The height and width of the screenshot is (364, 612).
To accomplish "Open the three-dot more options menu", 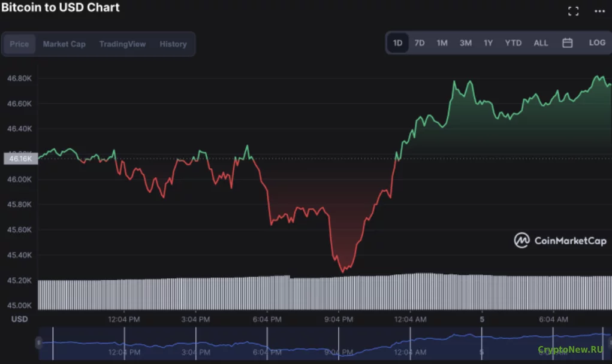I will point(599,11).
